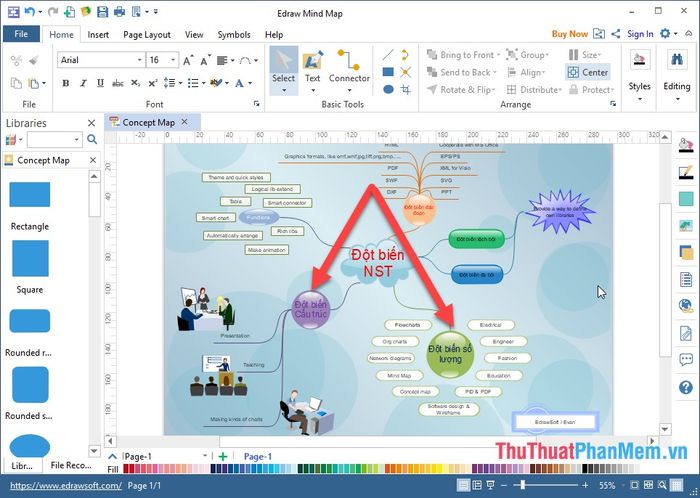Open the Help ribbon tab

coord(274,35)
